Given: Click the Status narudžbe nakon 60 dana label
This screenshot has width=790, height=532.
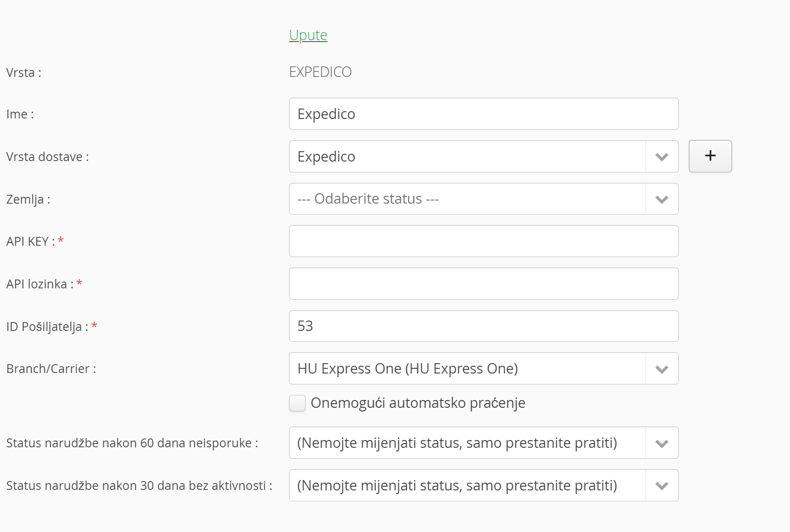Looking at the screenshot, I should [132, 443].
